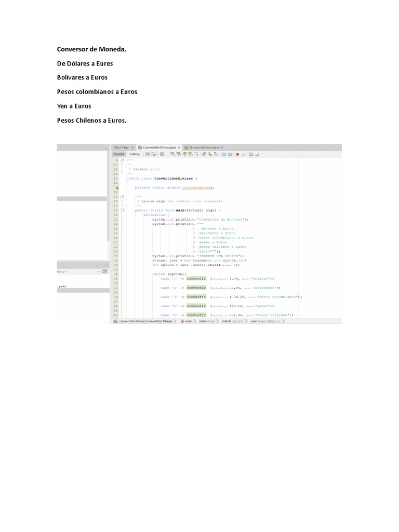Click the underlined CantidadMoneda variable

(198, 188)
